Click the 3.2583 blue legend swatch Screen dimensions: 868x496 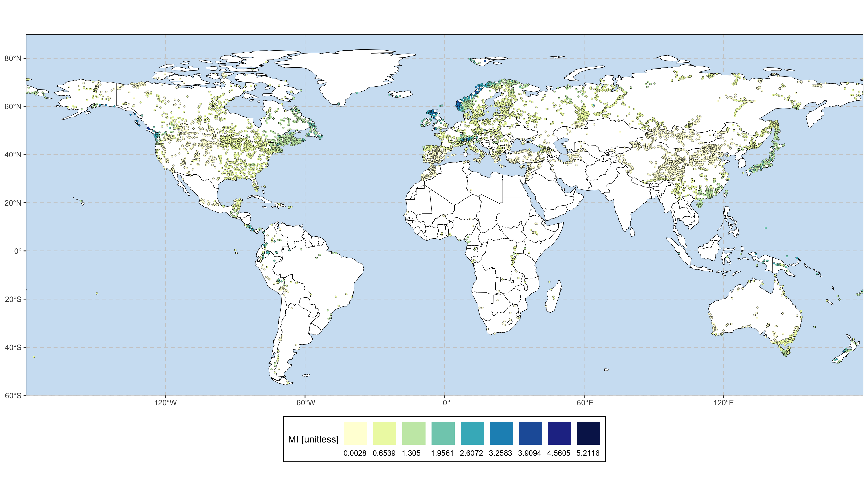pyautogui.click(x=501, y=433)
